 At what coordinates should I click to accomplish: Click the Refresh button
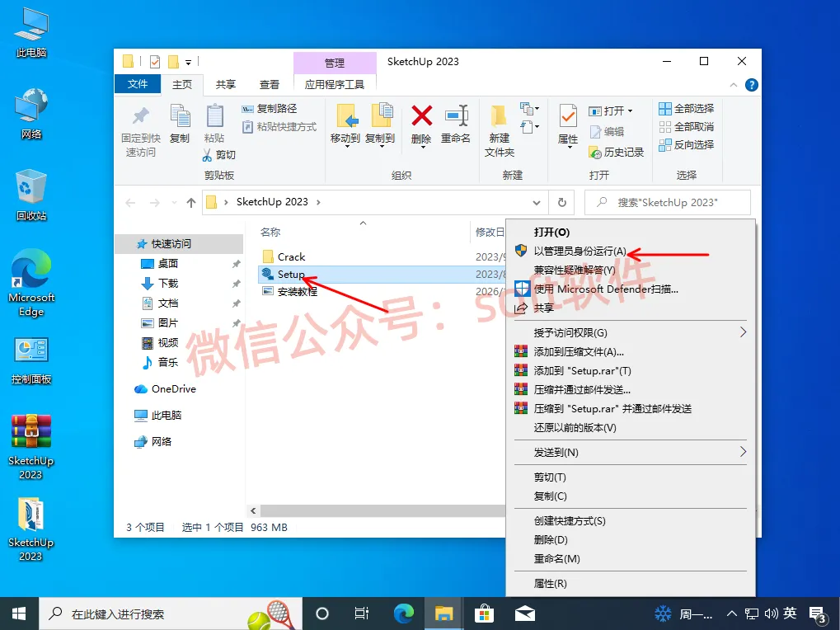pyautogui.click(x=562, y=203)
